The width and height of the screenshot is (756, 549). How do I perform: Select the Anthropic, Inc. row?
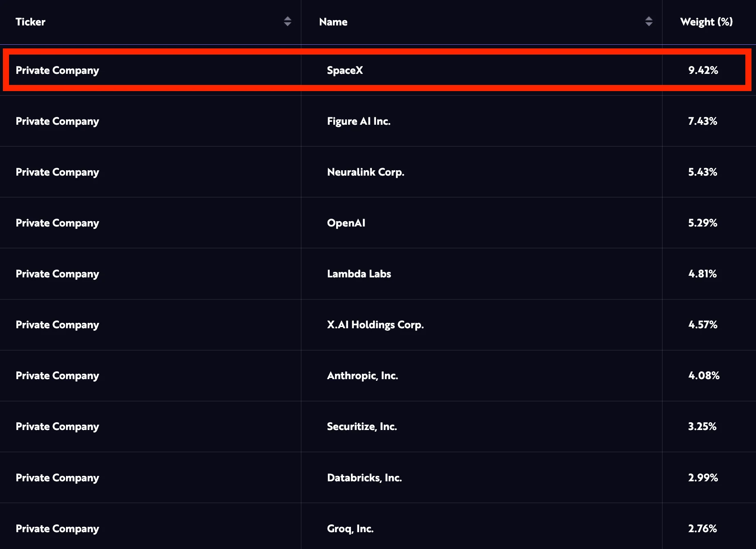(362, 375)
